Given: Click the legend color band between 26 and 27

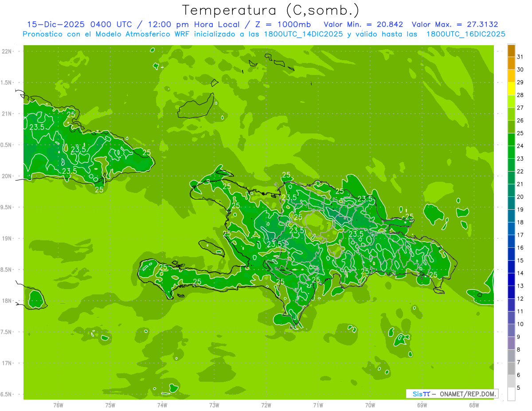Looking at the screenshot, I should 511,114.
